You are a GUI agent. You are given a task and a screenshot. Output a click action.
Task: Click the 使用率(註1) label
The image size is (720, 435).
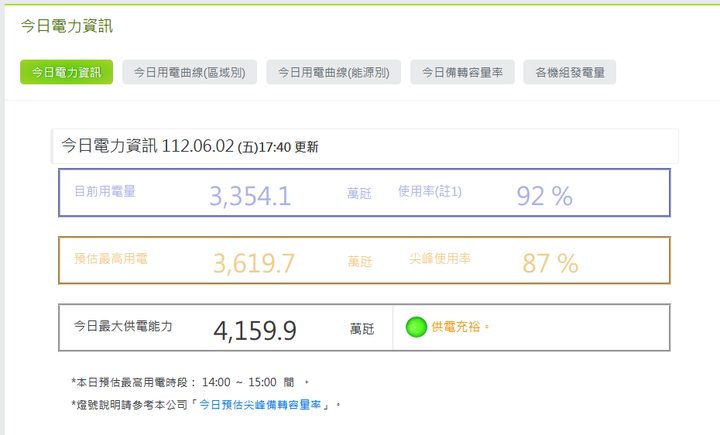[x=430, y=192]
